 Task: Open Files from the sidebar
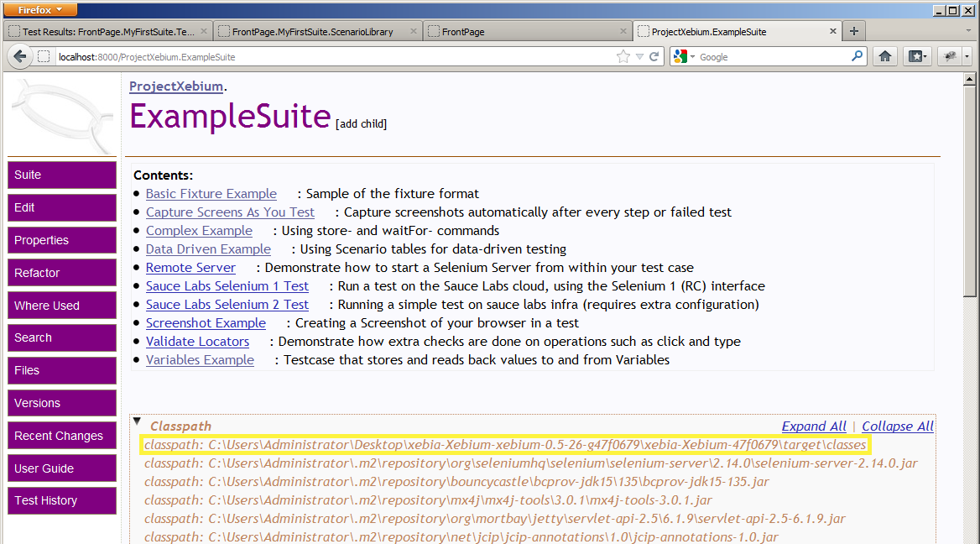click(62, 370)
